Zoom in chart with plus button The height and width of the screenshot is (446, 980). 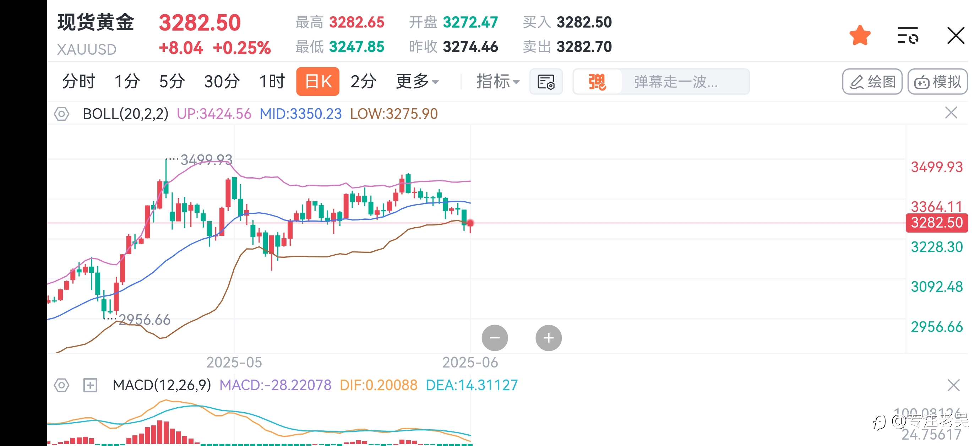click(548, 338)
